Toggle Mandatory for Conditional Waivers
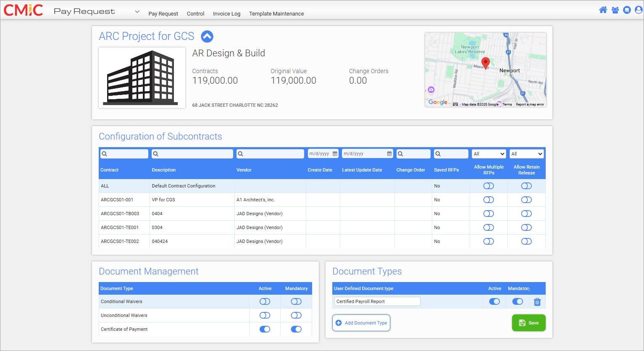 296,301
